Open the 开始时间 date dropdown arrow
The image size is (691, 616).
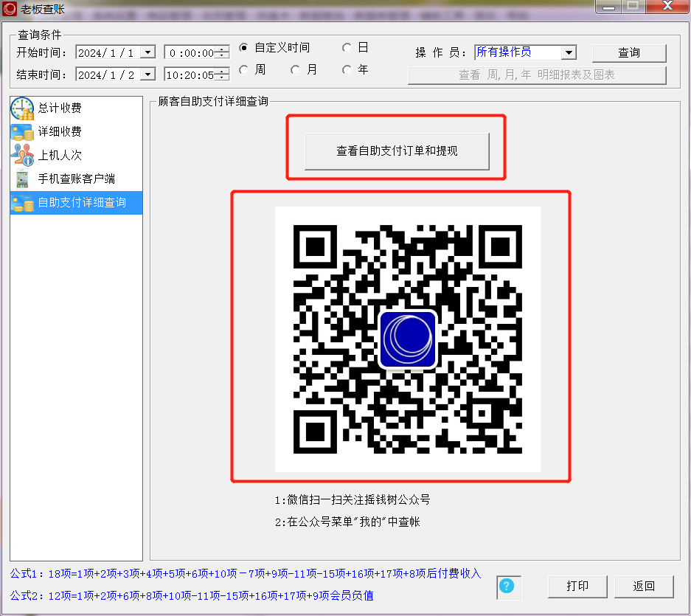pos(147,52)
